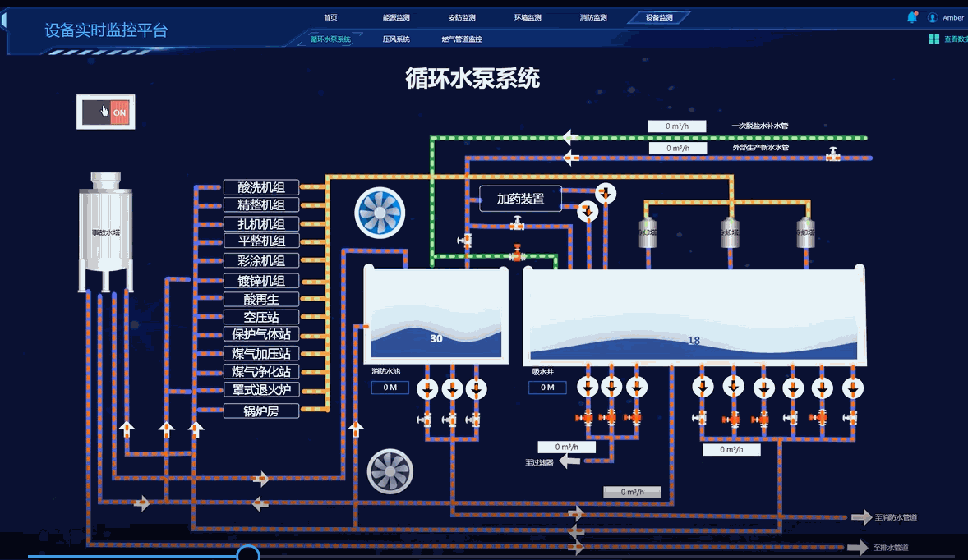Select the upper ventilation fan icon

(x=380, y=213)
